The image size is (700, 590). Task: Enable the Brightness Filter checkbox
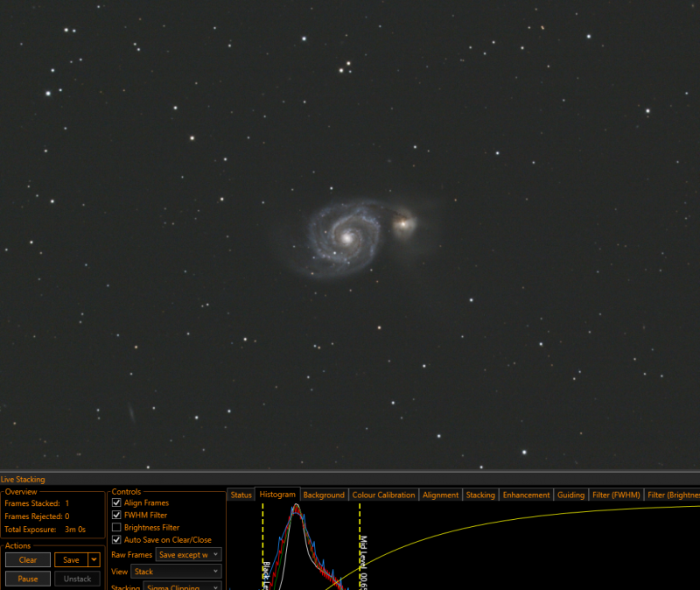pyautogui.click(x=116, y=528)
